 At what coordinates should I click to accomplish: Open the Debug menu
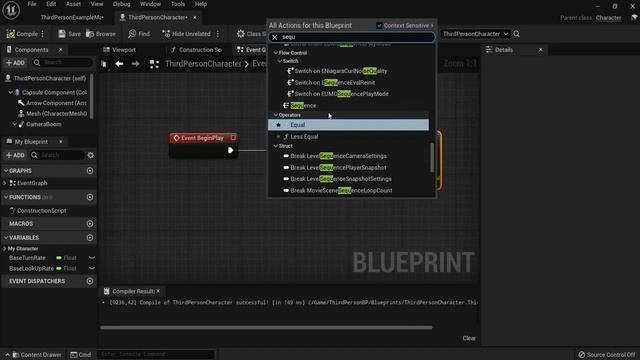[x=121, y=4]
